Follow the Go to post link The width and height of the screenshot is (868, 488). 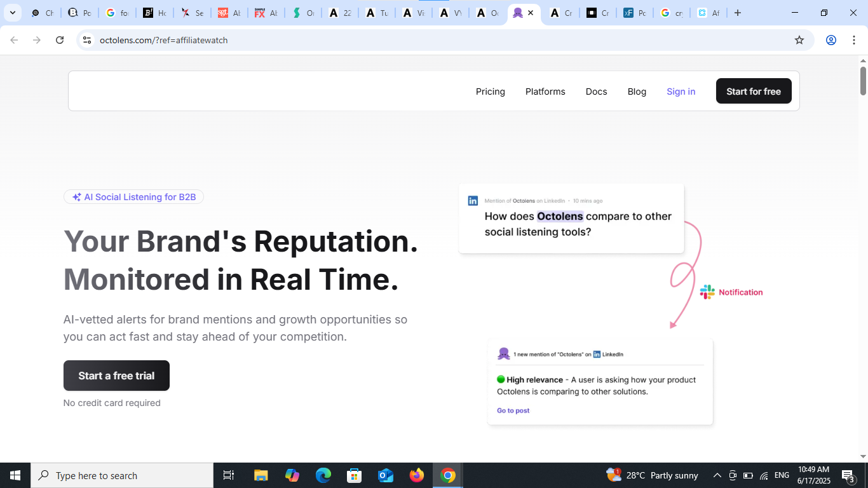[513, 410]
